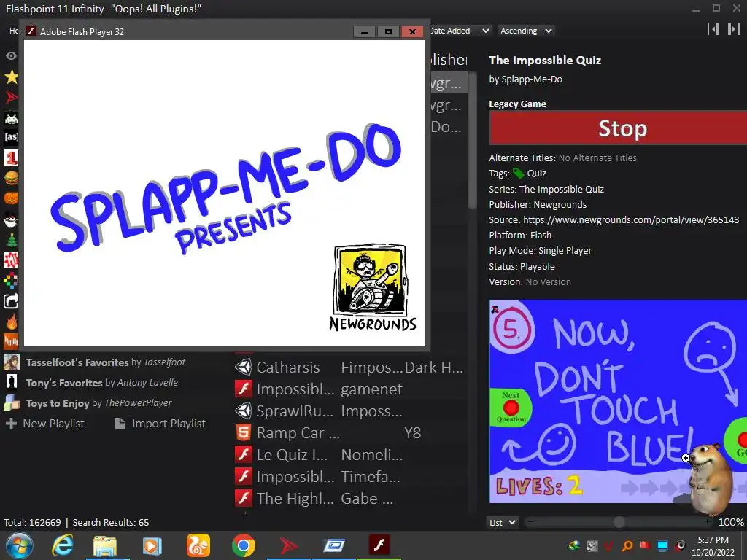The height and width of the screenshot is (560, 747).
Task: Open the hamburger icon playlist
Action: coord(11,179)
